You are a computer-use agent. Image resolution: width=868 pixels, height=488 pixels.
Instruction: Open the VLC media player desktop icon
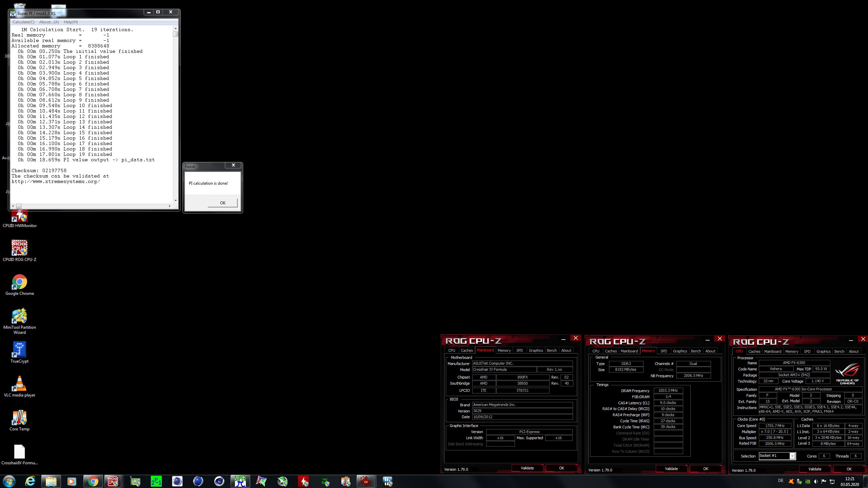coord(20,386)
